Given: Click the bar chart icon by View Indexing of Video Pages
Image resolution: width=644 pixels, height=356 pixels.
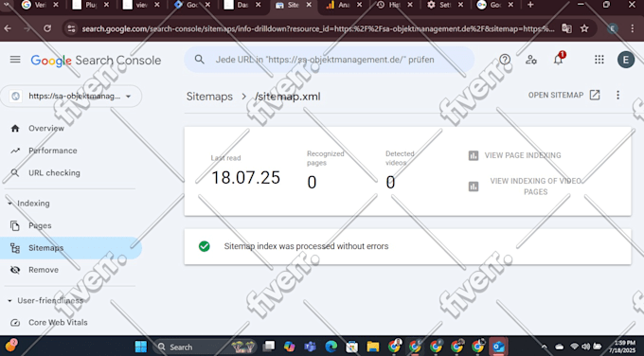Looking at the screenshot, I should [474, 187].
